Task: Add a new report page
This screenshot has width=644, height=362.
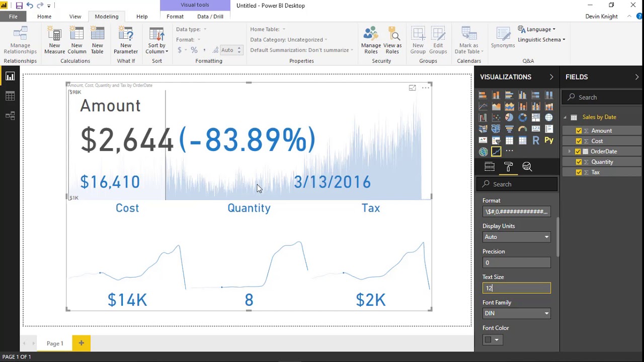Action: tap(81, 343)
